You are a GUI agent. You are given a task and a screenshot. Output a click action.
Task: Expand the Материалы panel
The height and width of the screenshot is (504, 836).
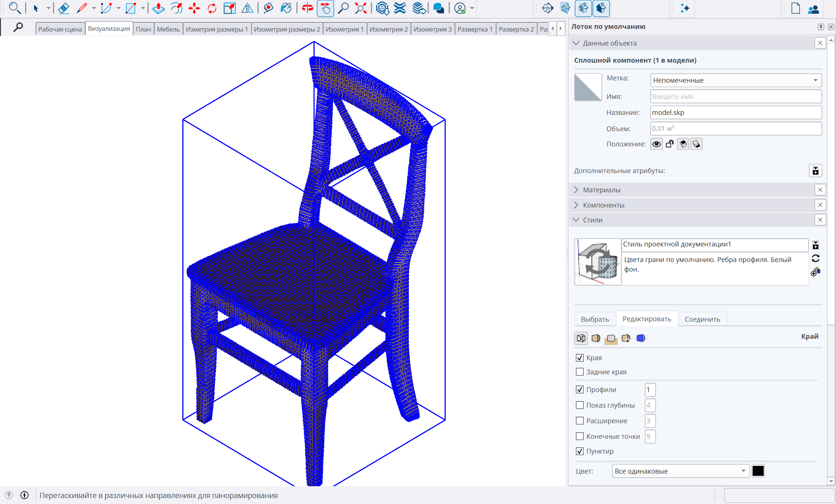(x=601, y=190)
